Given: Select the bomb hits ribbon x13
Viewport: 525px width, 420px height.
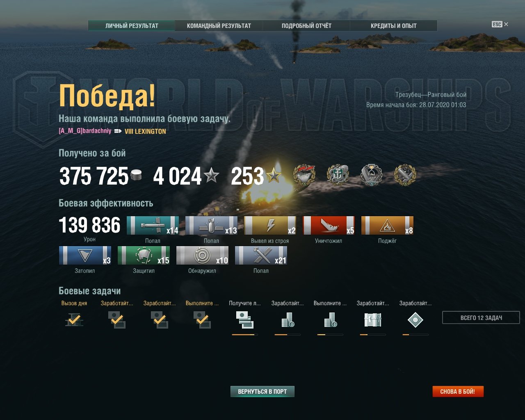Looking at the screenshot, I should click(211, 225).
